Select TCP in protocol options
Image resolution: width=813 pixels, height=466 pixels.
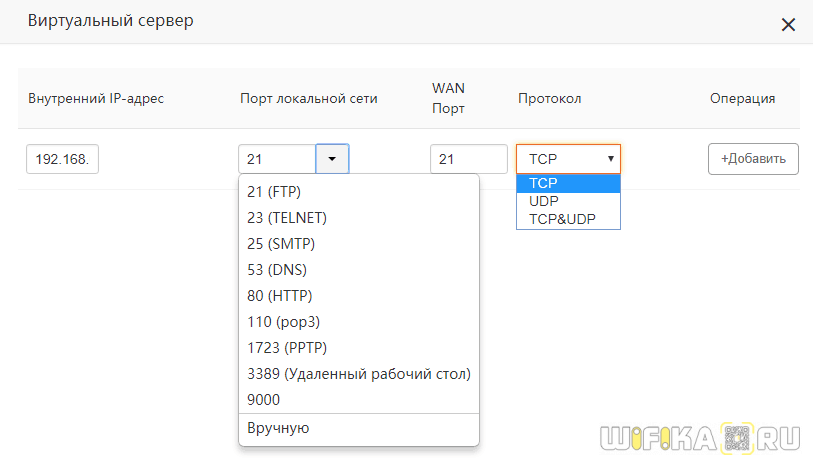tap(544, 183)
